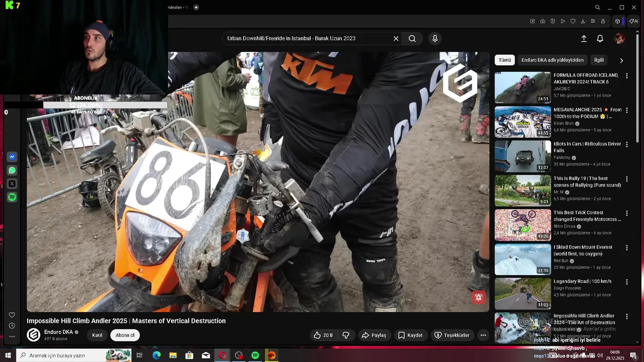Subscribe with the Abone ol button

(125, 335)
